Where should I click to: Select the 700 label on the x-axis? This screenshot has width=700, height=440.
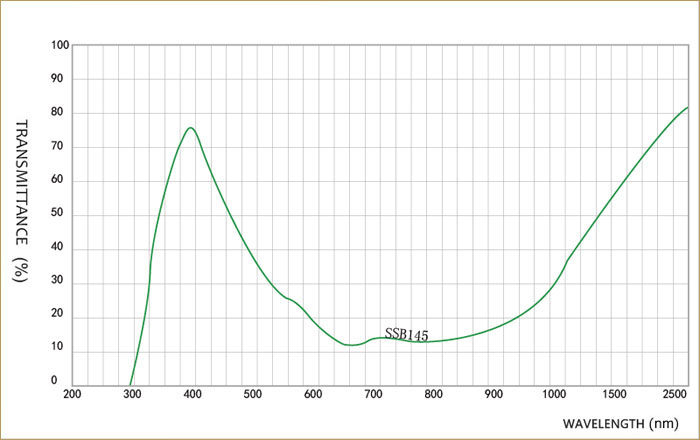[372, 394]
